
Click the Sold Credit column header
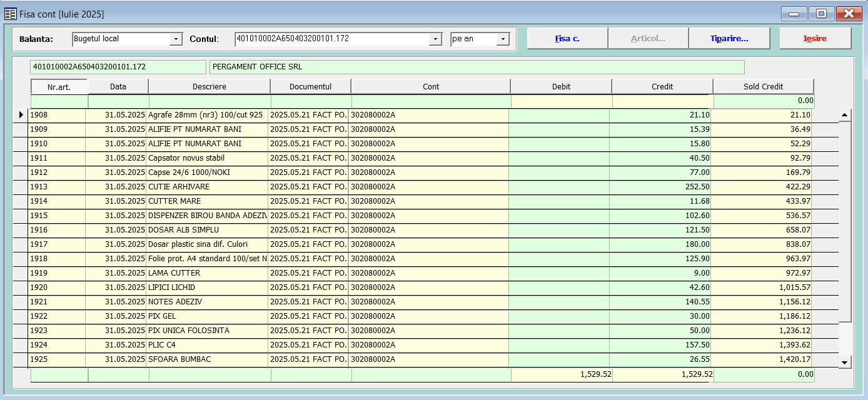click(763, 87)
